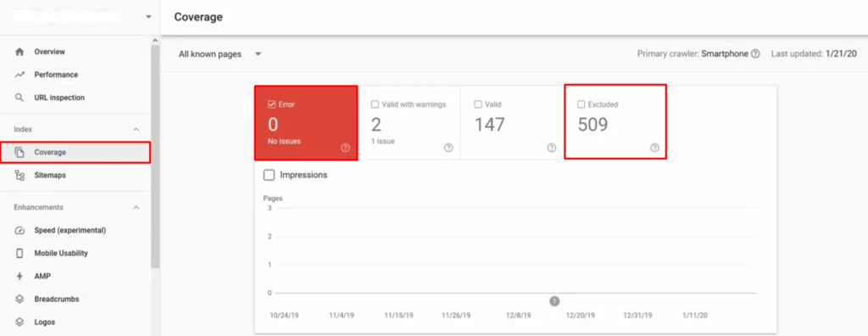Open the property selector dropdown arrow
Viewport: 868px width, 336px height.
[x=147, y=17]
